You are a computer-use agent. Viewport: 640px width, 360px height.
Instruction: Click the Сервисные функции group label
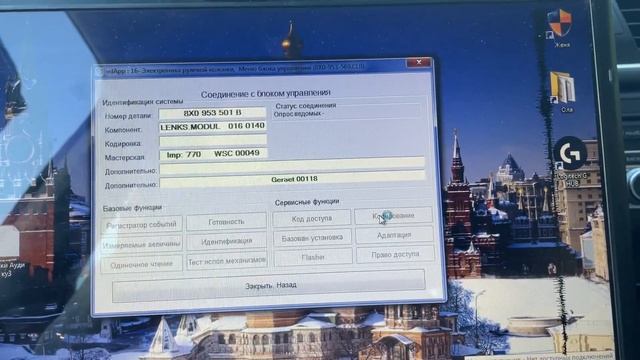point(307,202)
